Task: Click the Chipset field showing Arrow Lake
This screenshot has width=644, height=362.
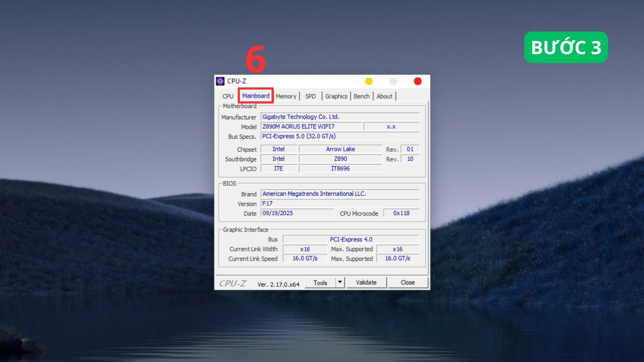Action: (340, 149)
